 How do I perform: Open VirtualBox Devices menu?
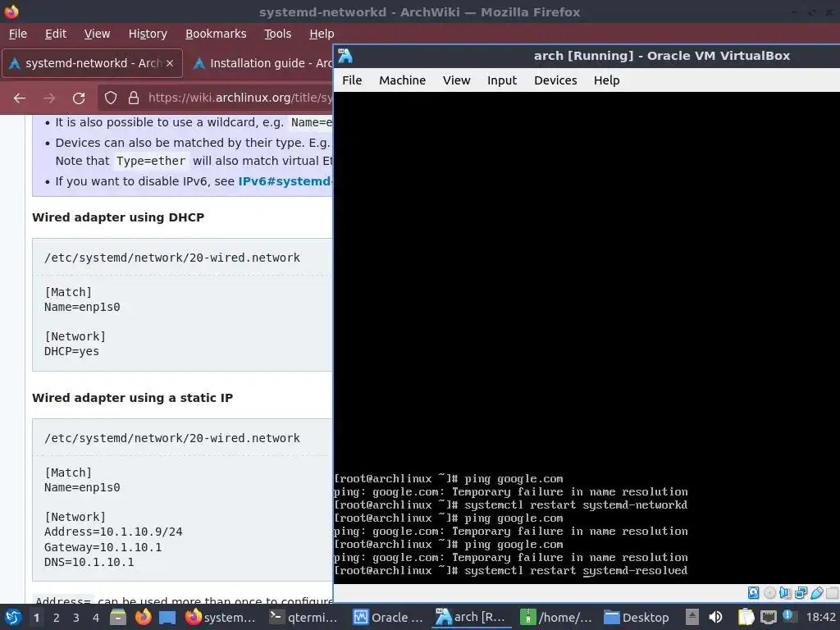tap(555, 80)
